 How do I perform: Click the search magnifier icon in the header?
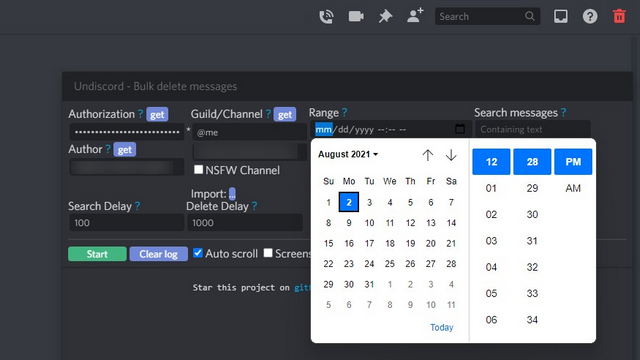click(529, 16)
